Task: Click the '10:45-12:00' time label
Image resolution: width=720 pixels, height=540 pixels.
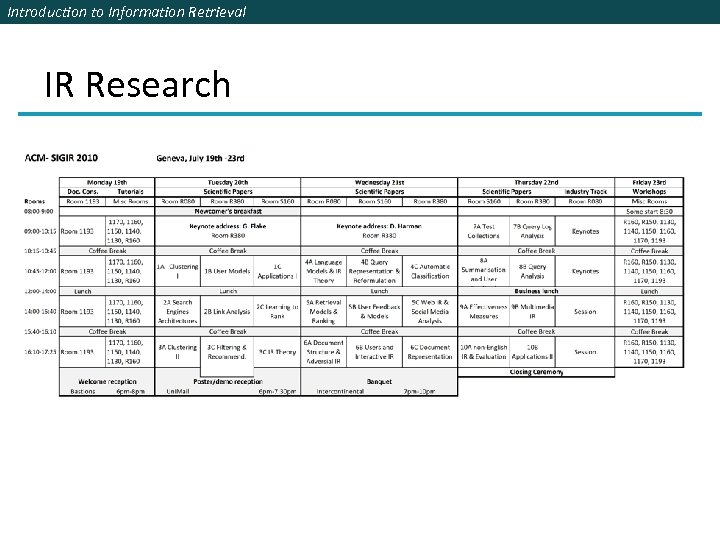Action: (x=40, y=271)
